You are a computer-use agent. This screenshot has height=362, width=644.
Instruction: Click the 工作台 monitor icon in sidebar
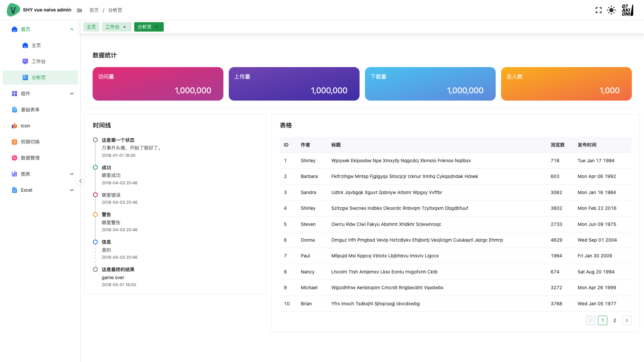coord(25,61)
